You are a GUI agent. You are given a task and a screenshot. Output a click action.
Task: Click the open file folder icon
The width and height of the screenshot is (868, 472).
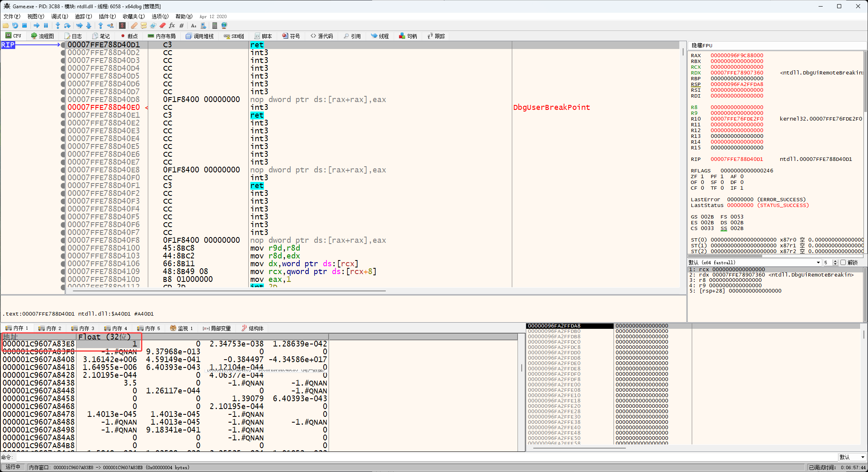pos(6,26)
